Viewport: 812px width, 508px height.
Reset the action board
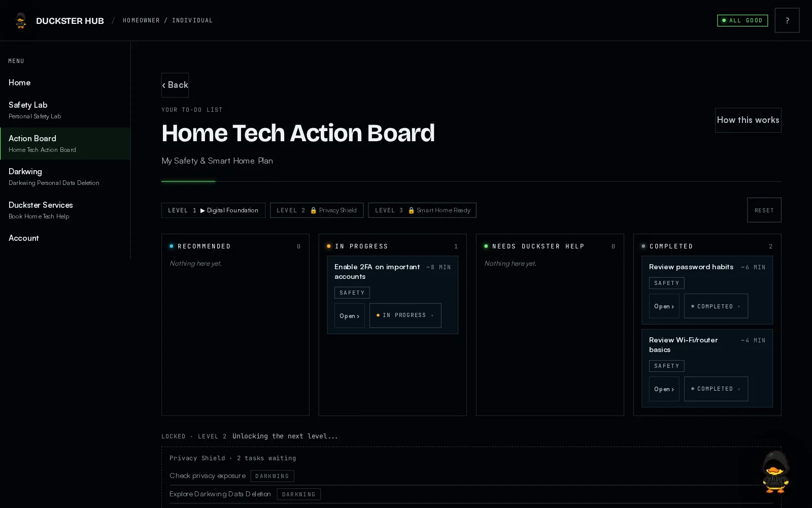764,210
